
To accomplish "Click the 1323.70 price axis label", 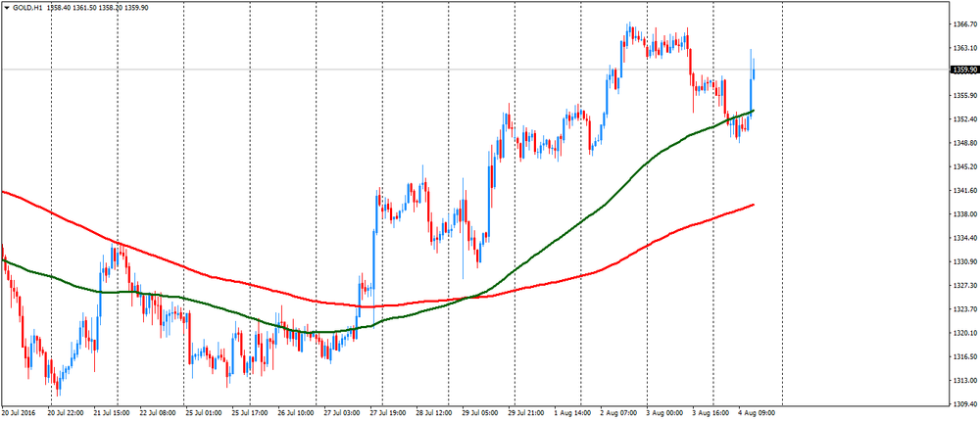I will [x=965, y=309].
